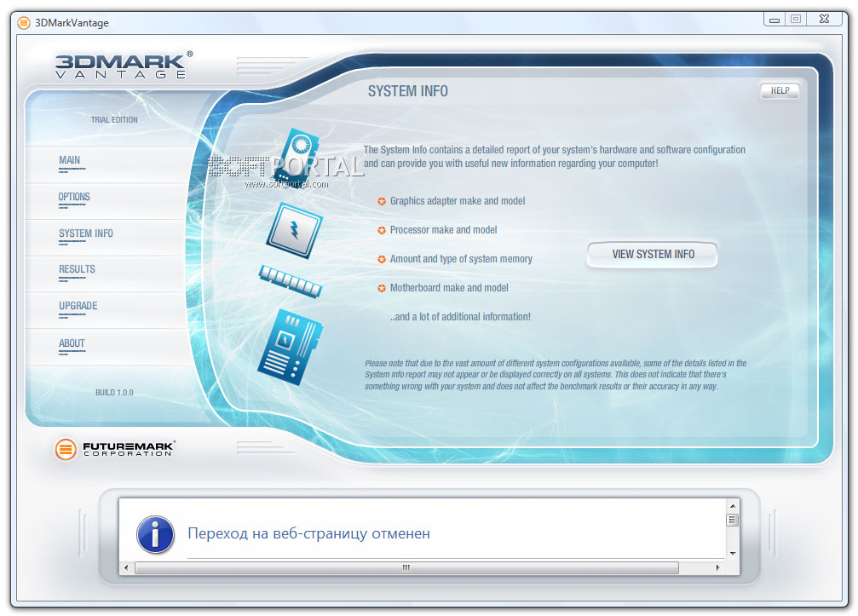Click orange bullet beside Processor make
Image resolution: width=858 pixels, height=616 pixels.
tap(382, 230)
